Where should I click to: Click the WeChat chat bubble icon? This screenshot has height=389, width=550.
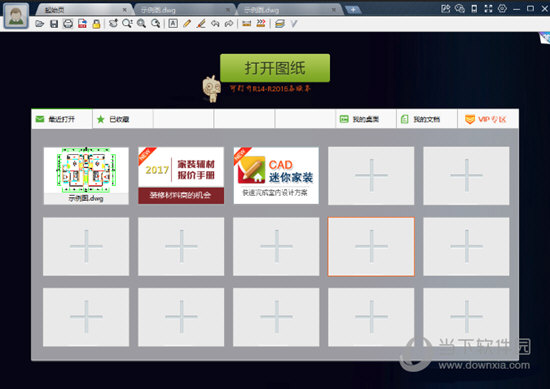pos(460,8)
